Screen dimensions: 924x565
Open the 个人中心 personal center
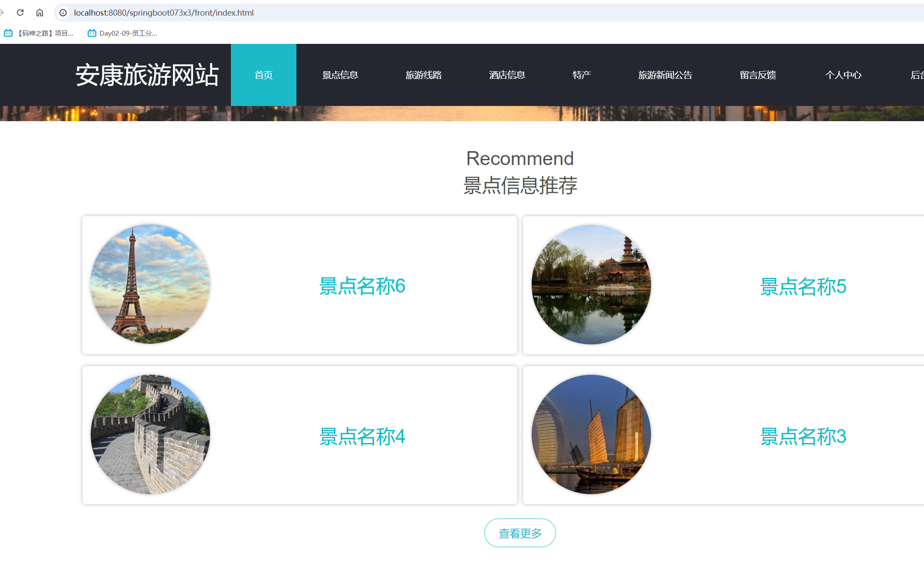point(843,75)
